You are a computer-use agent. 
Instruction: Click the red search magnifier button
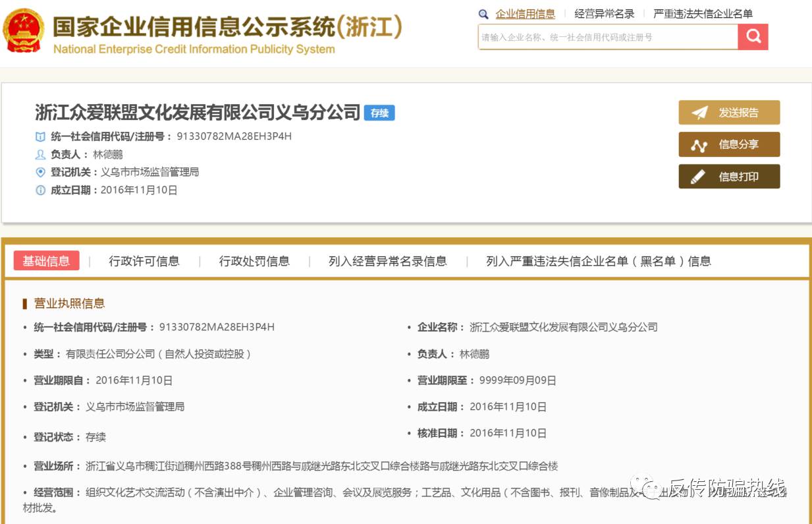click(753, 36)
